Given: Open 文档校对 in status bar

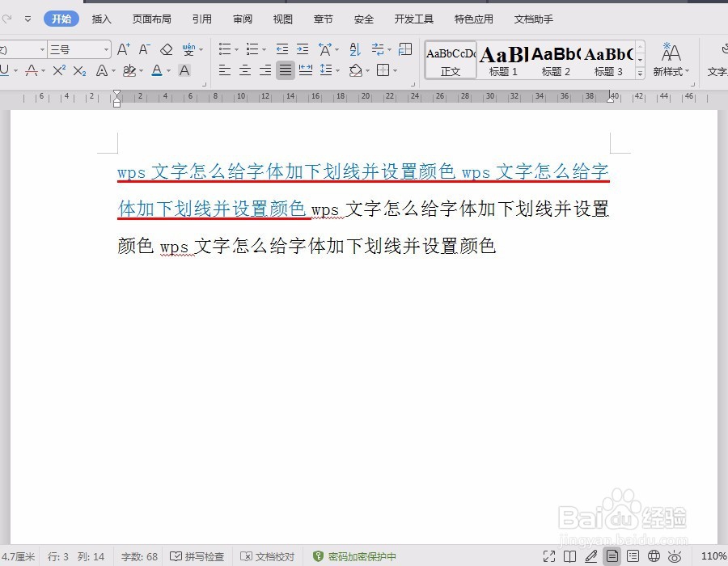Looking at the screenshot, I should 268,556.
